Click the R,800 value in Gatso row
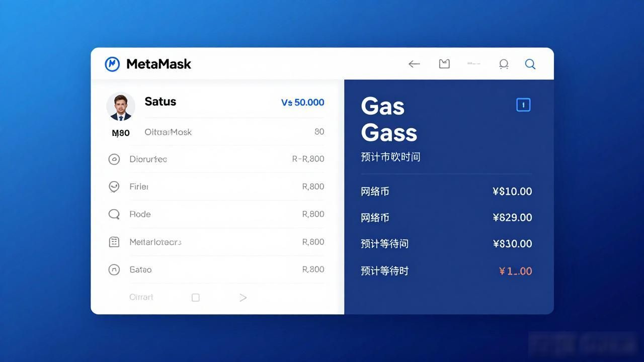 pos(313,269)
